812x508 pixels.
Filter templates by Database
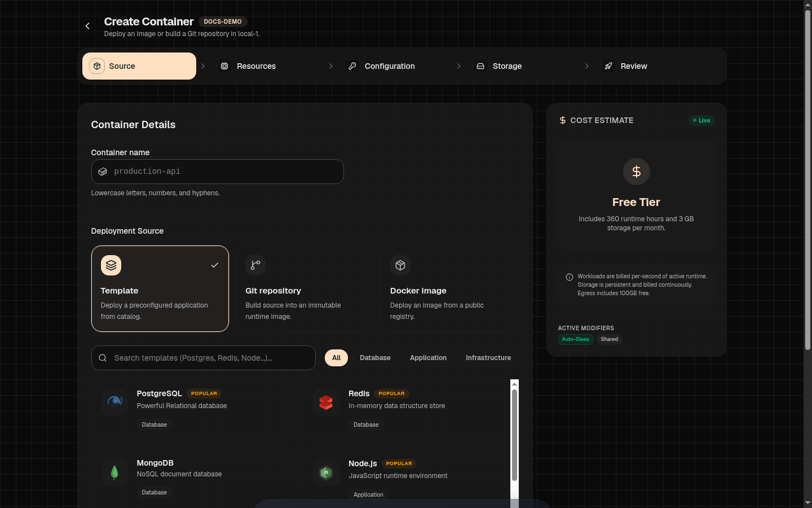pyautogui.click(x=375, y=358)
